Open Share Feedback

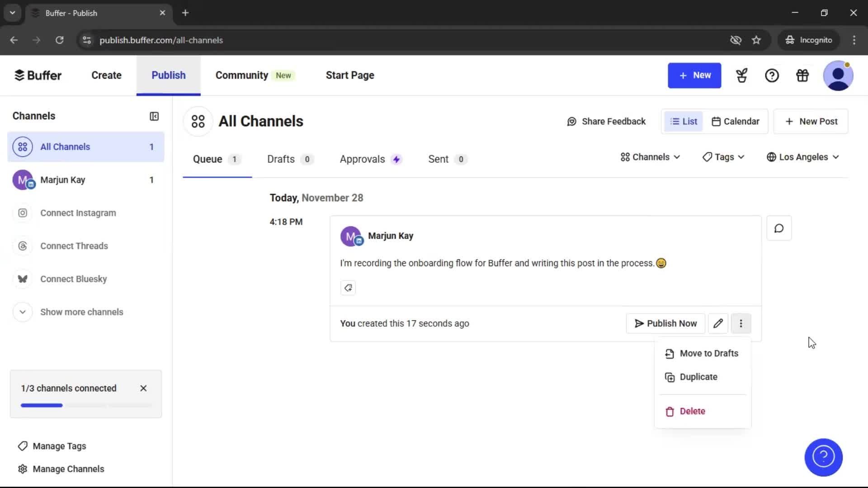pos(606,121)
